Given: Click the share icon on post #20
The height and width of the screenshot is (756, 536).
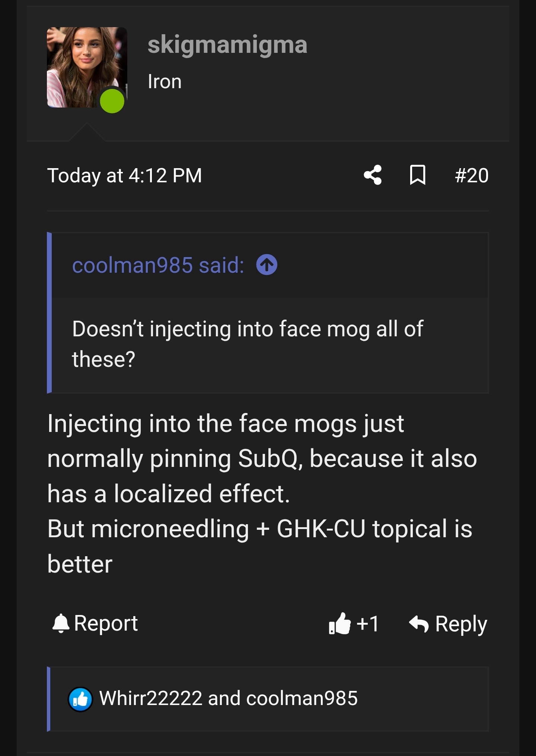Looking at the screenshot, I should click(373, 175).
